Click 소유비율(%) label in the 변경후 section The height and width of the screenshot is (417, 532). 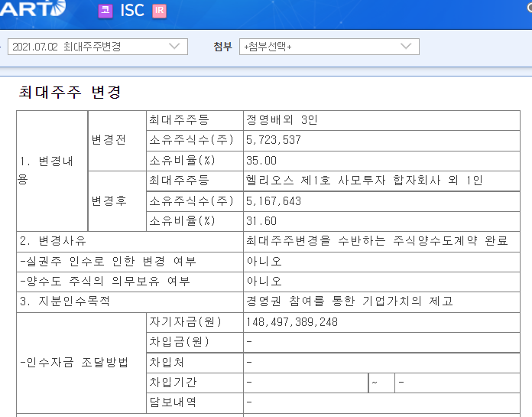click(182, 221)
